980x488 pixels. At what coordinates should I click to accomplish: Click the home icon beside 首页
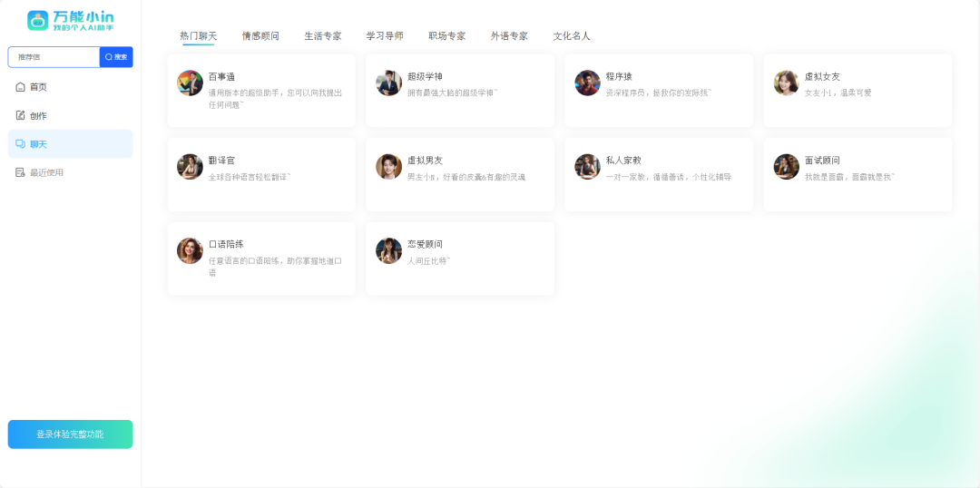(20, 87)
